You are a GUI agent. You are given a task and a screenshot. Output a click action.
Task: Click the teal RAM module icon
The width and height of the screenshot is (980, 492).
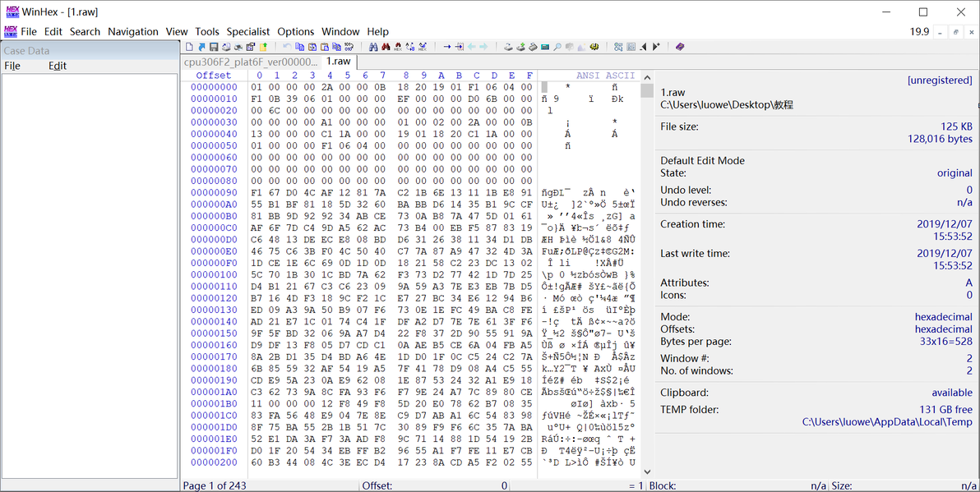coord(545,47)
